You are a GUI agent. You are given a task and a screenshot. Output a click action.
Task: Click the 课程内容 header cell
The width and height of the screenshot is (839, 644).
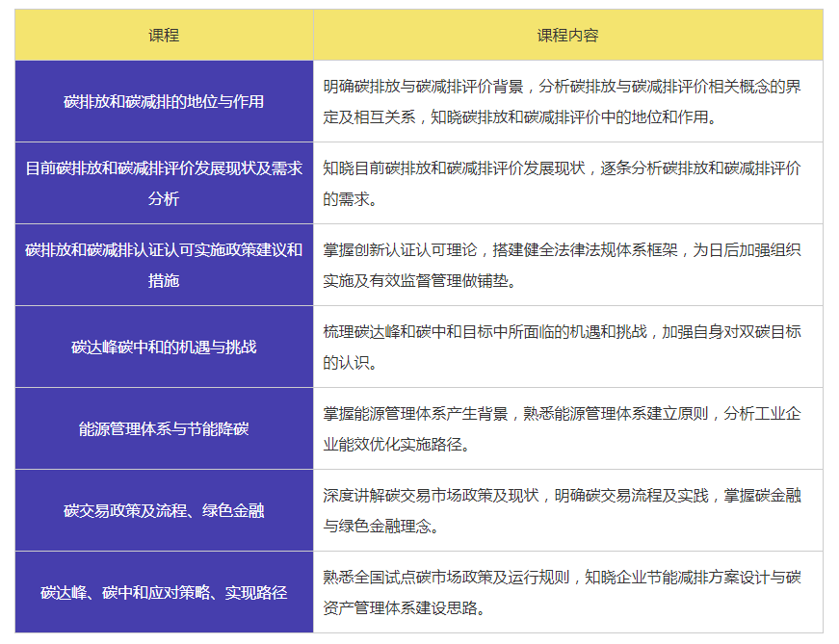(572, 34)
